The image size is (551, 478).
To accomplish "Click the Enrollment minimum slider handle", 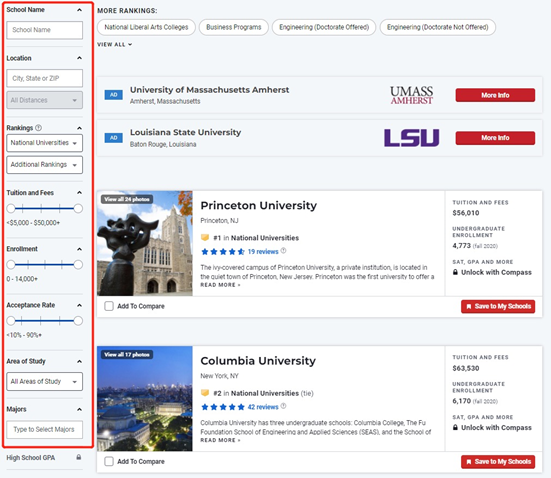I will (x=11, y=265).
